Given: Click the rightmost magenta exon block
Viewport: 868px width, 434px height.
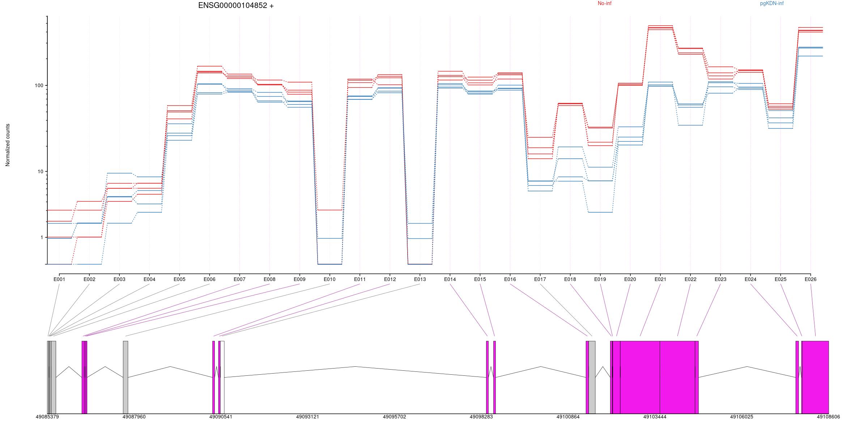Looking at the screenshot, I should pos(816,377).
